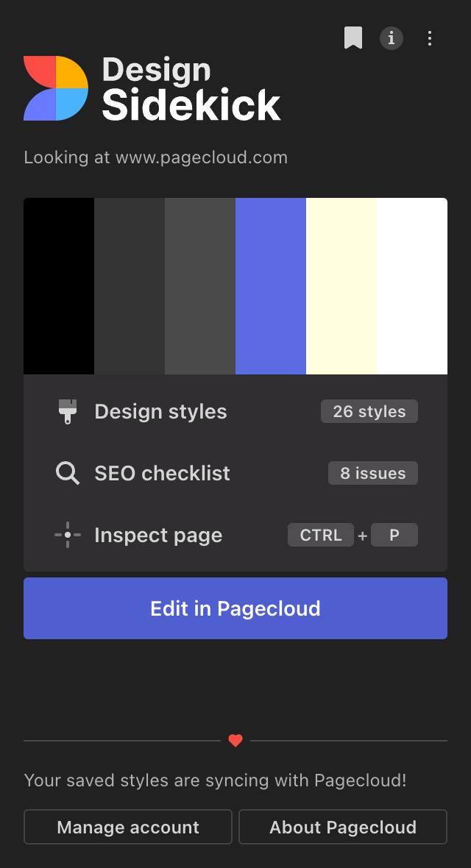This screenshot has height=868, width=471.
Task: Click the magnifier SEO checklist icon
Action: click(68, 473)
